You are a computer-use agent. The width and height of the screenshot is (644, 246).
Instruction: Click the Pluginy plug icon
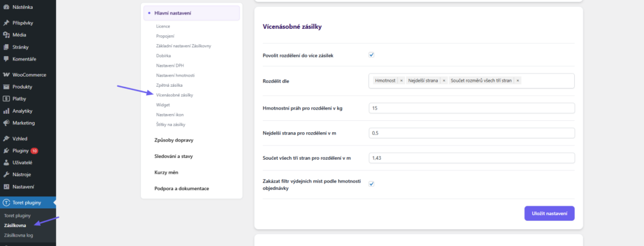6,151
